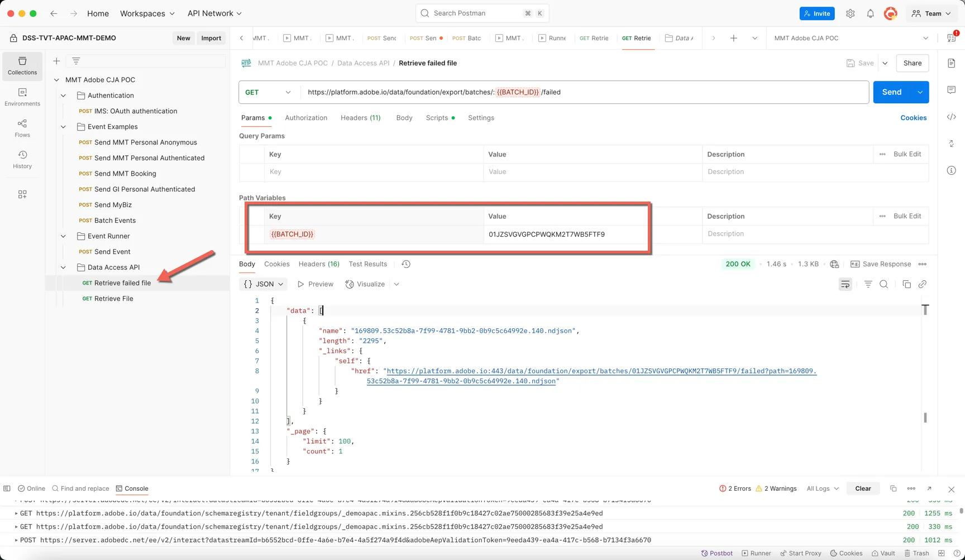Collapse the Data Access API folder
Viewport: 965px width, 560px height.
(64, 267)
